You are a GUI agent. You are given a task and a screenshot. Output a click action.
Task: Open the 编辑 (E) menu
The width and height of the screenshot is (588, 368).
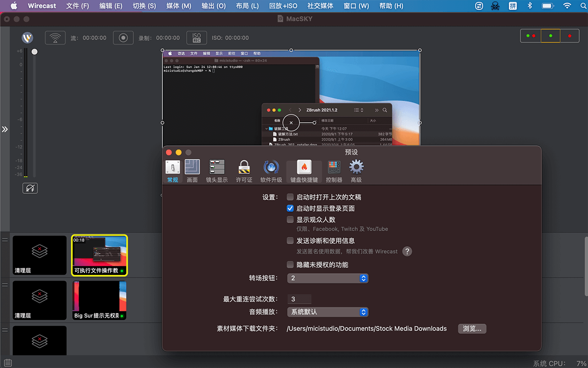[111, 6]
